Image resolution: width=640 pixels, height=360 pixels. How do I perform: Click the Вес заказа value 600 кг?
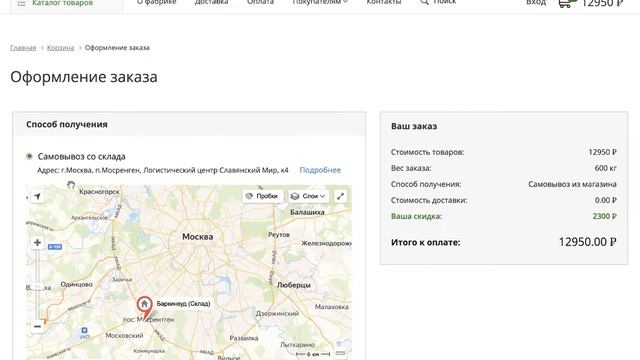606,168
